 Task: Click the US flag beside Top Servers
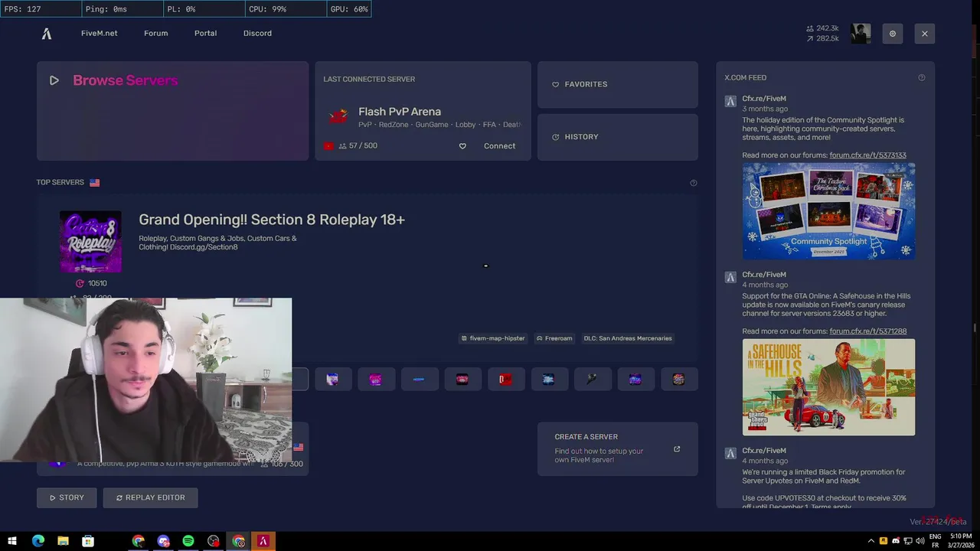pos(95,183)
